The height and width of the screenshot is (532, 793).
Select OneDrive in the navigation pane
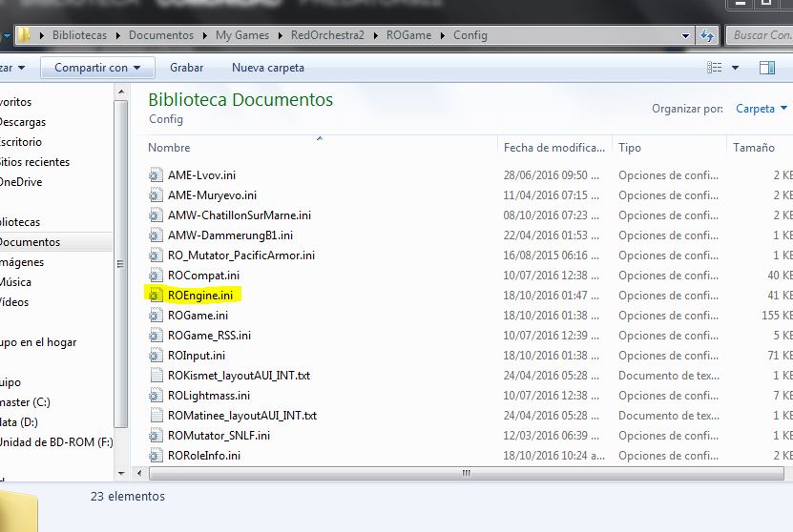(21, 182)
